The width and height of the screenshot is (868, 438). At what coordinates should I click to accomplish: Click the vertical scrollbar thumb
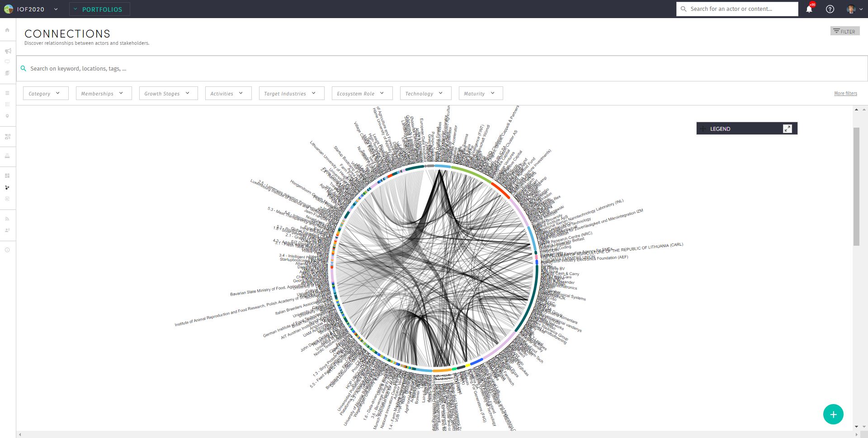pos(856,186)
